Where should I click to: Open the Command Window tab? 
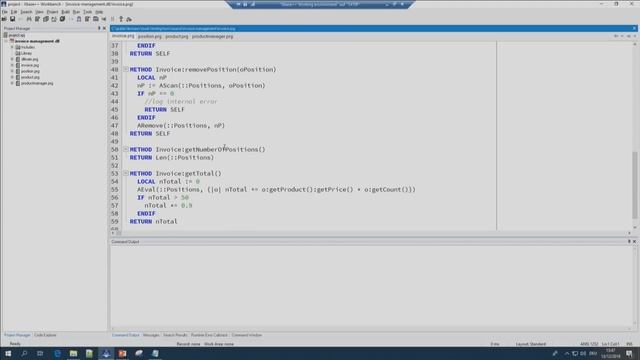tap(247, 335)
